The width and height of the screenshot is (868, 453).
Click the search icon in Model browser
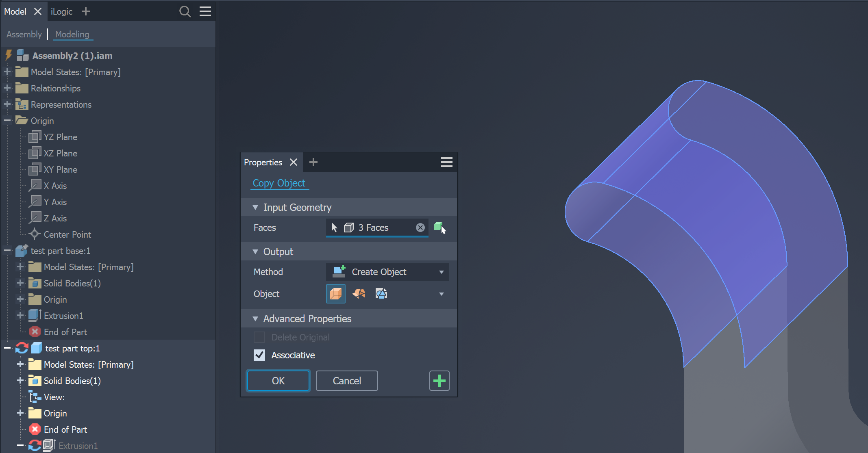185,11
